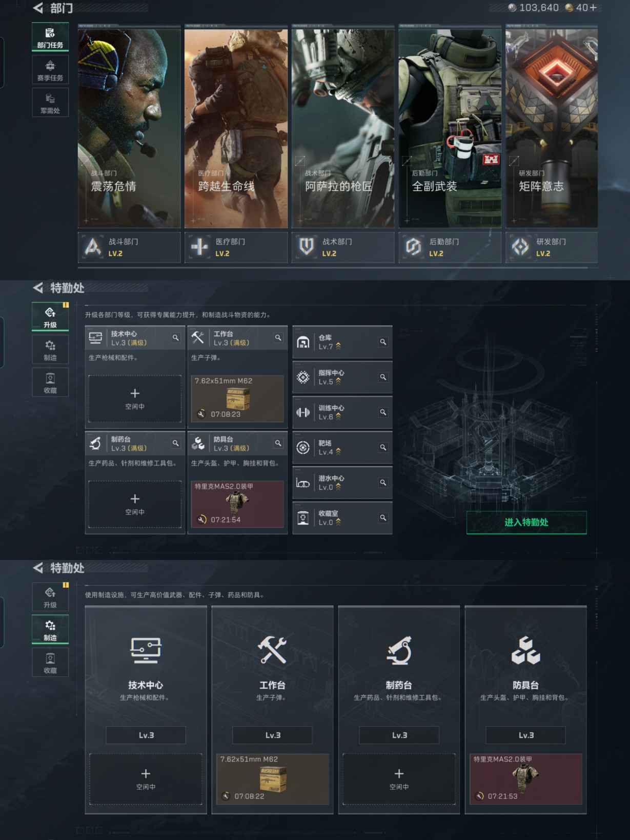630x840 pixels.
Task: Click the green 进入特勤处 button
Action: click(526, 523)
